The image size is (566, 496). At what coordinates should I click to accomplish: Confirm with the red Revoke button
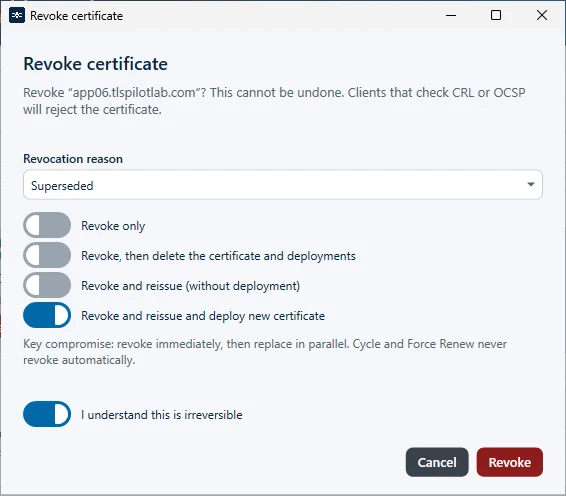tap(509, 462)
